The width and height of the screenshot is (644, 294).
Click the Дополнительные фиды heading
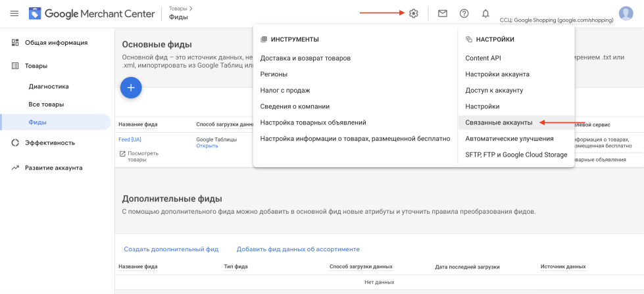172,199
